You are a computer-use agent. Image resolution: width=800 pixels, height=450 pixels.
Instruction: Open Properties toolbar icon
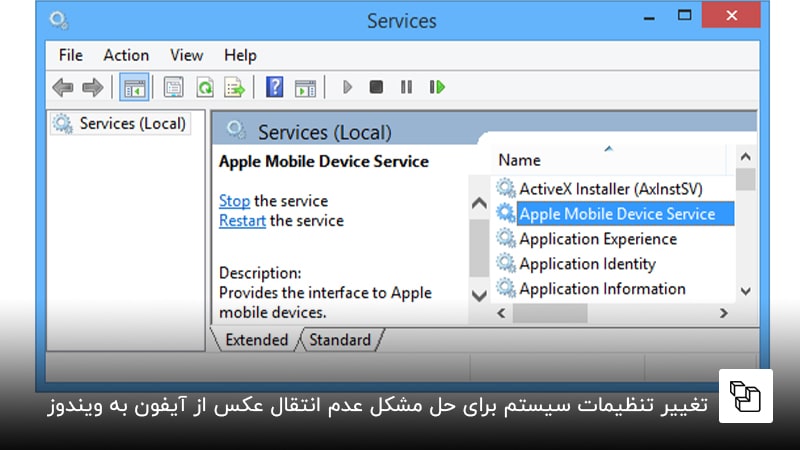tap(173, 87)
